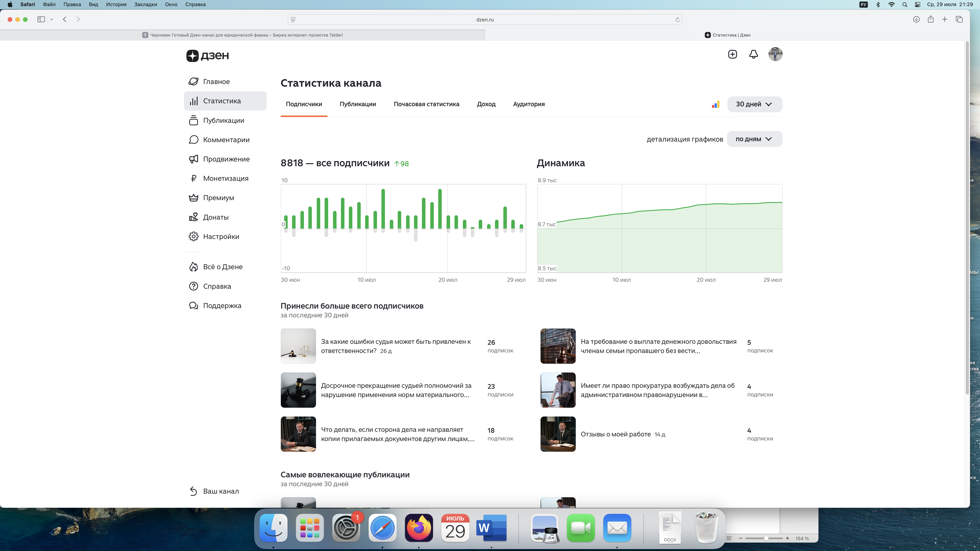The width and height of the screenshot is (980, 551).
Task: Show Safari downloads
Action: tap(916, 19)
